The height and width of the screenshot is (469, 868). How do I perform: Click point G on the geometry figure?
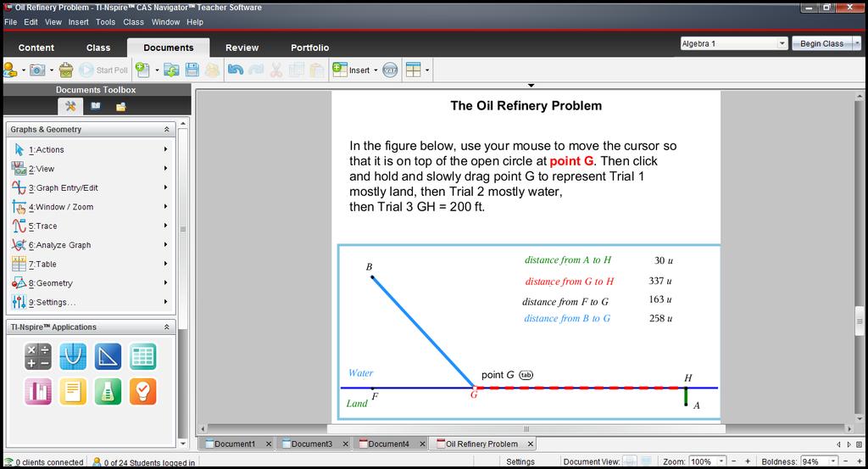pos(475,388)
